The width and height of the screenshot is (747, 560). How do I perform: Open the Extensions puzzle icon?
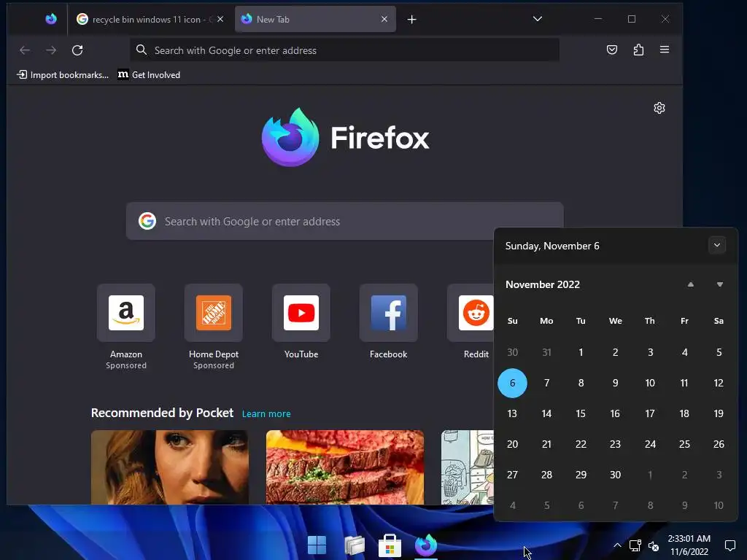pos(638,50)
